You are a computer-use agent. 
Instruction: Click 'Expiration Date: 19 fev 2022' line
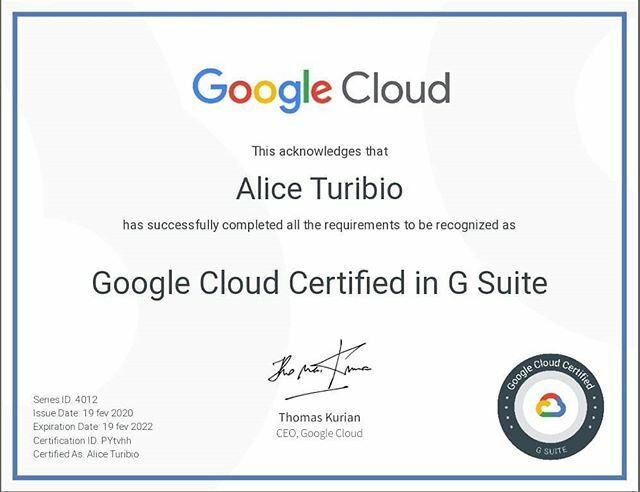coord(93,427)
